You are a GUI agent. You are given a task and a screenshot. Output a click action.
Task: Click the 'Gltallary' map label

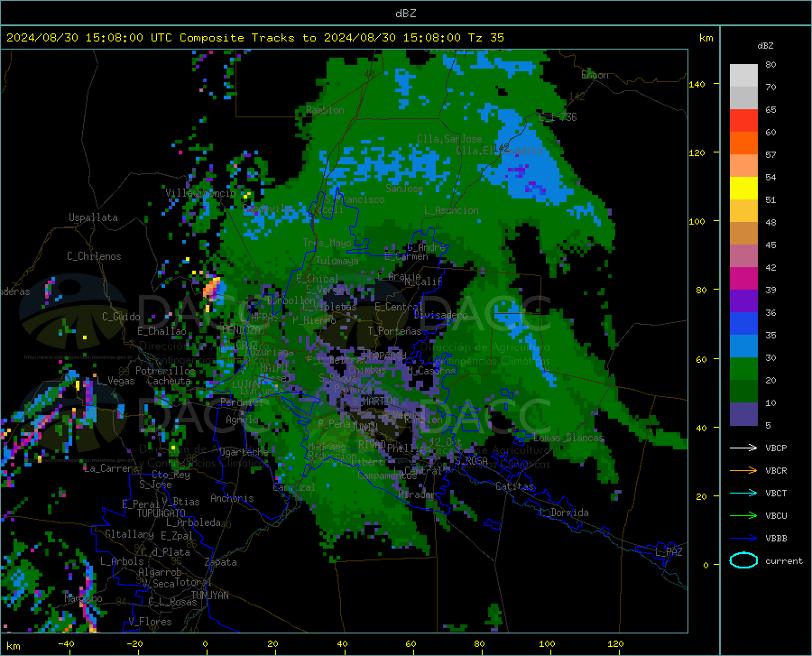click(129, 534)
